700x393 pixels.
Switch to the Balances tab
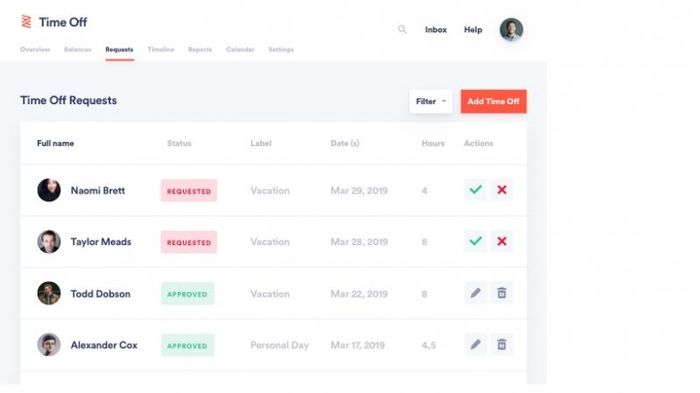pos(78,50)
